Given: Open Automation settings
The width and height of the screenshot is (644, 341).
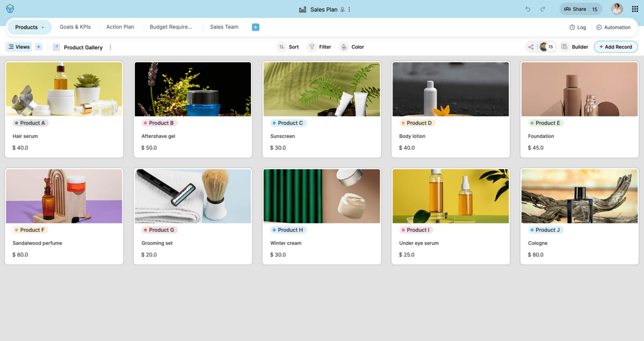Looking at the screenshot, I should (x=613, y=27).
